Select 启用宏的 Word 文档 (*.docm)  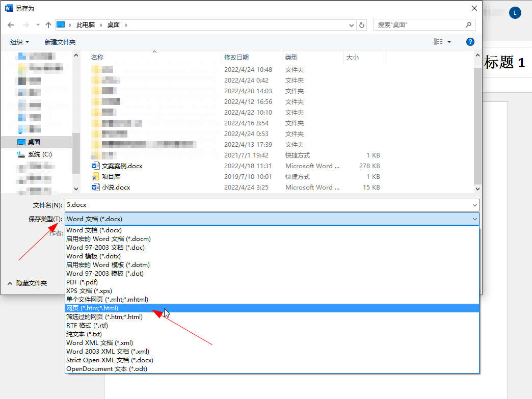[x=272, y=239]
